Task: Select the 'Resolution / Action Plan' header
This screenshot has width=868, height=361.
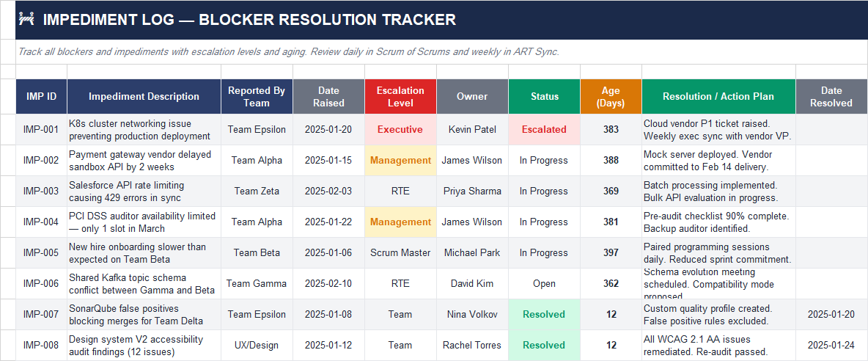Action: coord(718,96)
